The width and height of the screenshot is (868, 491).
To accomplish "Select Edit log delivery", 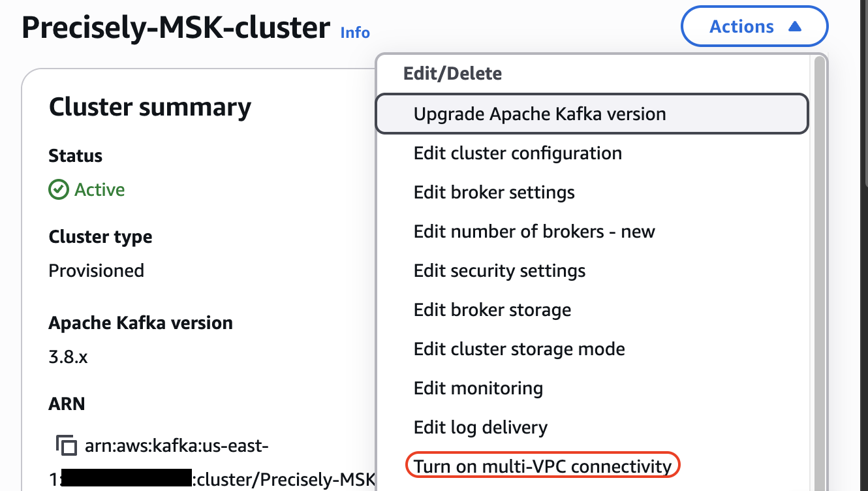I will 592,428.
